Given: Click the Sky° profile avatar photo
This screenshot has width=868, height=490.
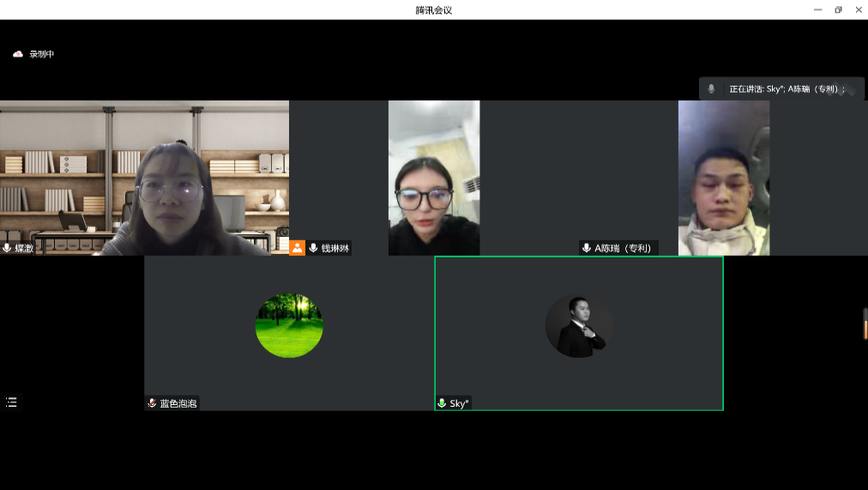Looking at the screenshot, I should click(579, 325).
